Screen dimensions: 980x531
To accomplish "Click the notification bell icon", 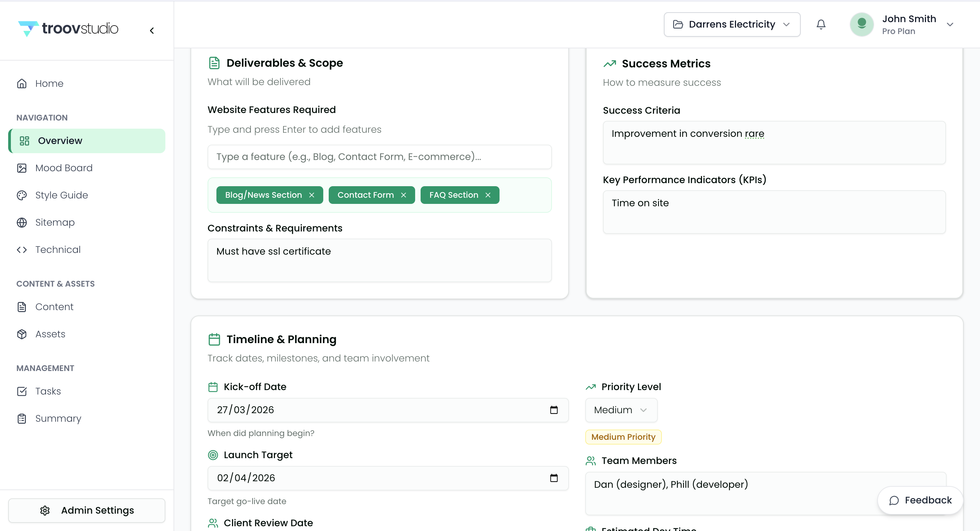I will (821, 25).
